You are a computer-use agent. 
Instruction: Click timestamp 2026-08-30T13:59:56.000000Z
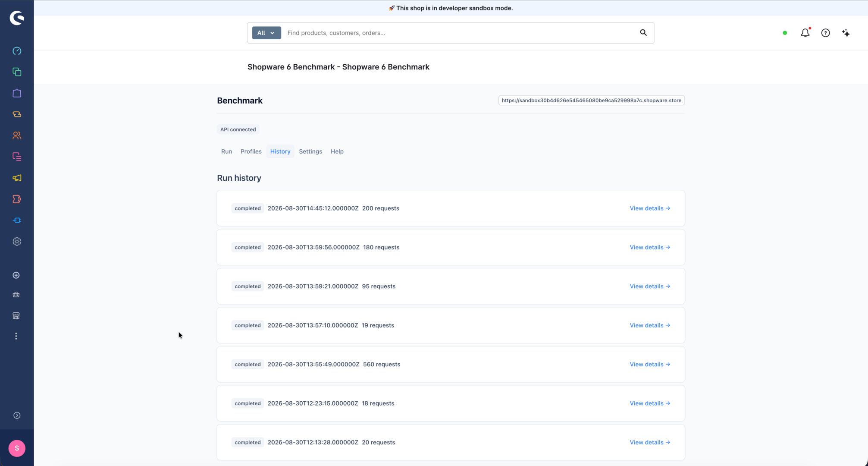click(x=313, y=247)
